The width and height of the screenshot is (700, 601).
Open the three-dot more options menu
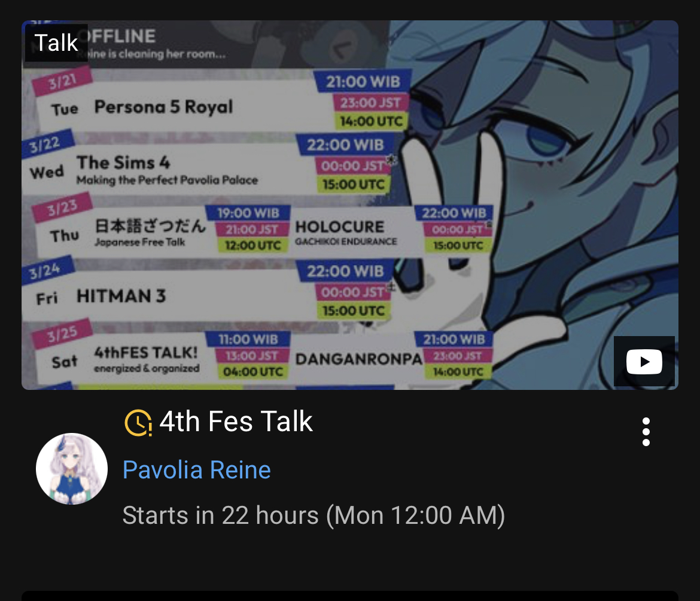pyautogui.click(x=646, y=432)
